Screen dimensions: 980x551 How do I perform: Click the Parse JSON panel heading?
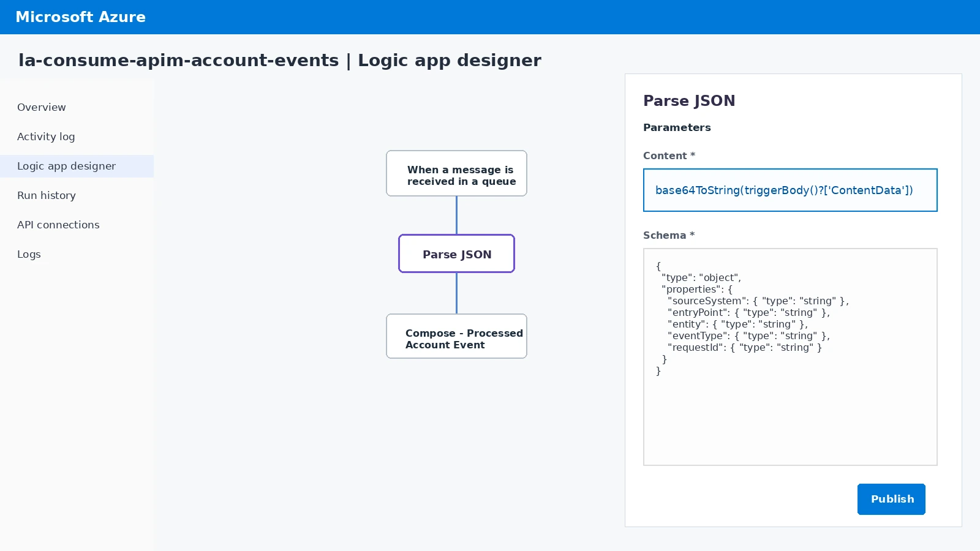(x=689, y=101)
